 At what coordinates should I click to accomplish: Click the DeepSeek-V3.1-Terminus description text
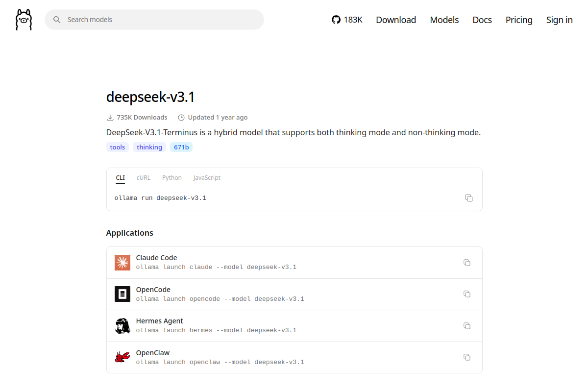(294, 133)
